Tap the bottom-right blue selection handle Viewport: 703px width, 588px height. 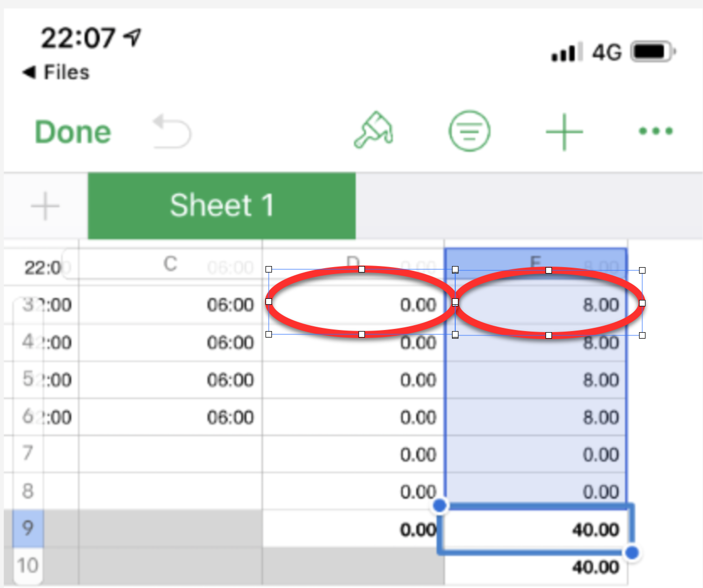632,552
